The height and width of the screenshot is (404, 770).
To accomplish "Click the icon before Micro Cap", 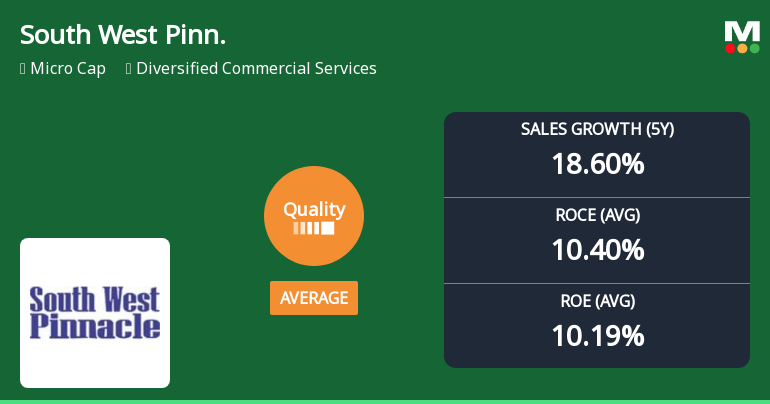I will [x=23, y=69].
